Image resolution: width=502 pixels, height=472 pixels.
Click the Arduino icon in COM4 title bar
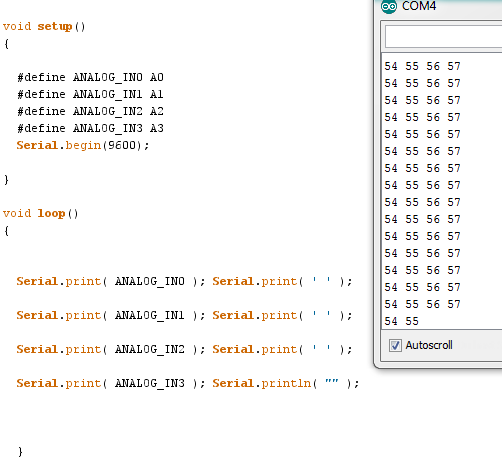(x=389, y=6)
